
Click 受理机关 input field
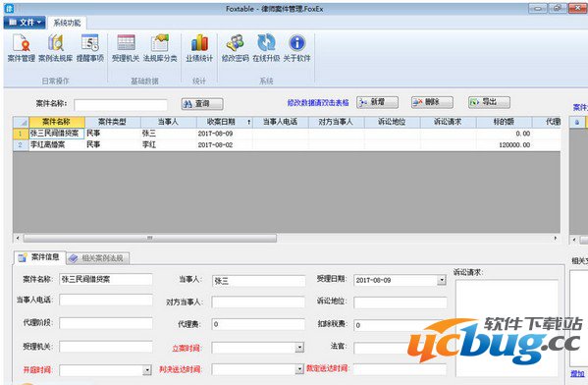(x=106, y=347)
